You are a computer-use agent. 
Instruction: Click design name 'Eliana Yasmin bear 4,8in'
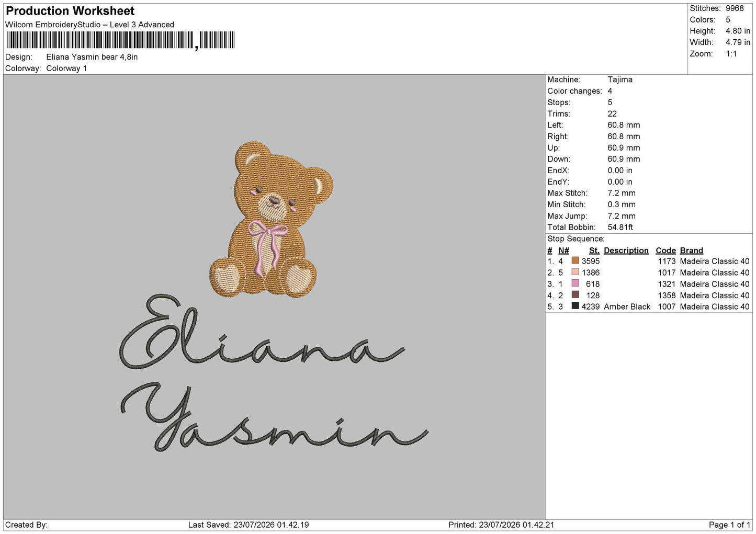coord(92,57)
